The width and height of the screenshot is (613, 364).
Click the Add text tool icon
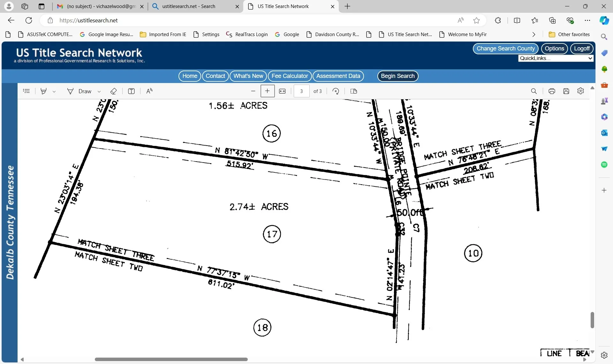[x=131, y=91]
